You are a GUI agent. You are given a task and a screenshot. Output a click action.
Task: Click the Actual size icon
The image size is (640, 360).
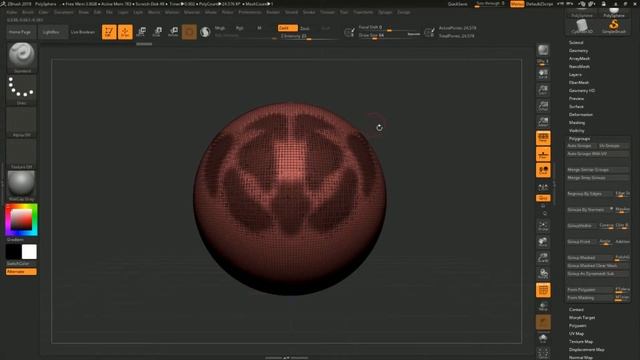coord(543,106)
